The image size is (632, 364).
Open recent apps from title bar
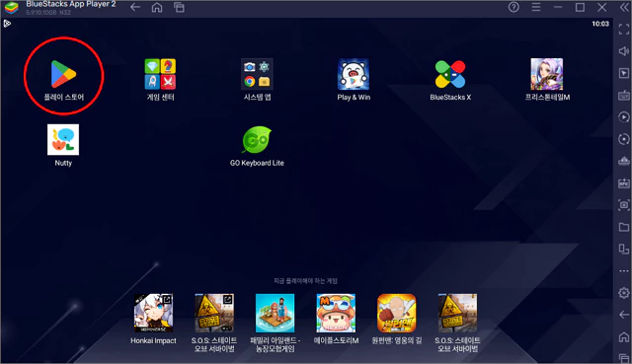[x=179, y=7]
